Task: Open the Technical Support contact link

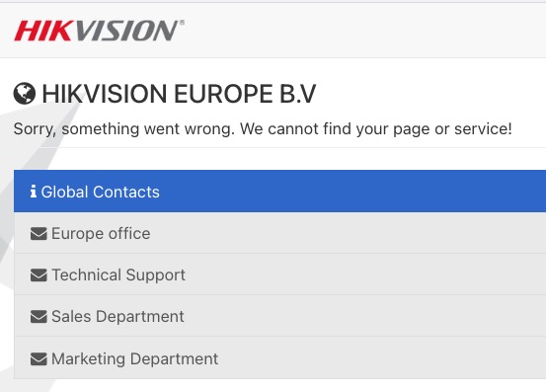Action: 118,275
